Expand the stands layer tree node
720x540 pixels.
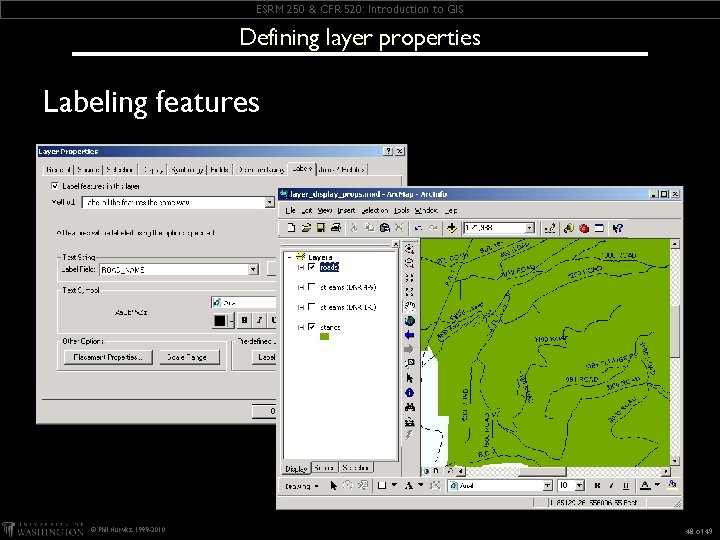(301, 327)
